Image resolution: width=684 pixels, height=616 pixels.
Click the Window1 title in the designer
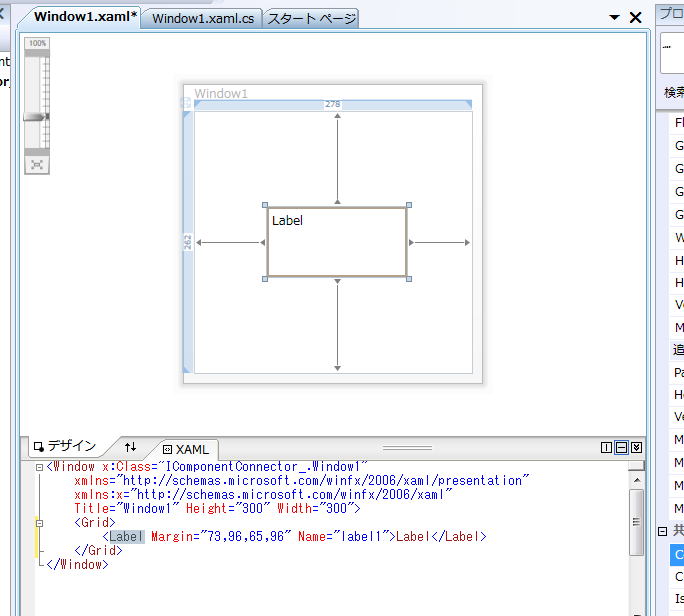coord(221,93)
